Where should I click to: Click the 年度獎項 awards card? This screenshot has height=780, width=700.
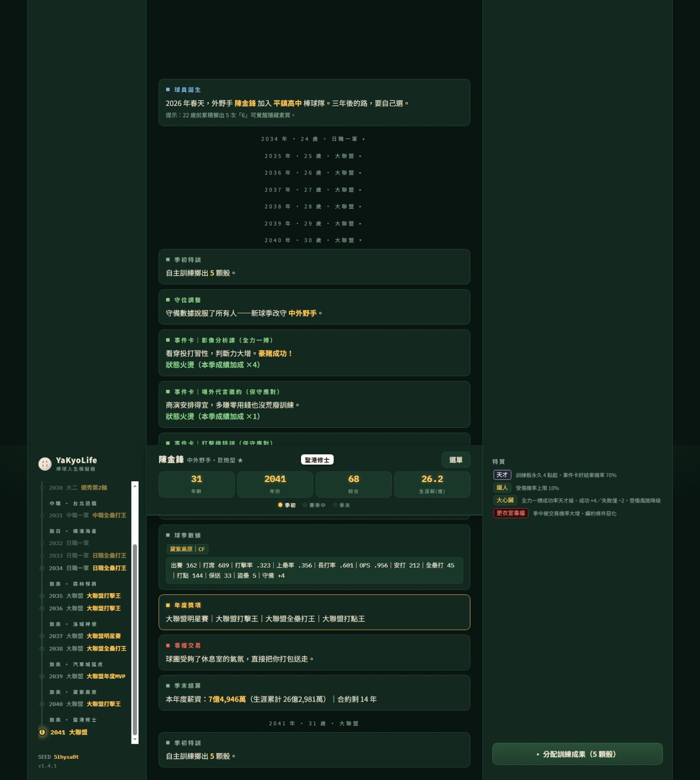tap(314, 612)
